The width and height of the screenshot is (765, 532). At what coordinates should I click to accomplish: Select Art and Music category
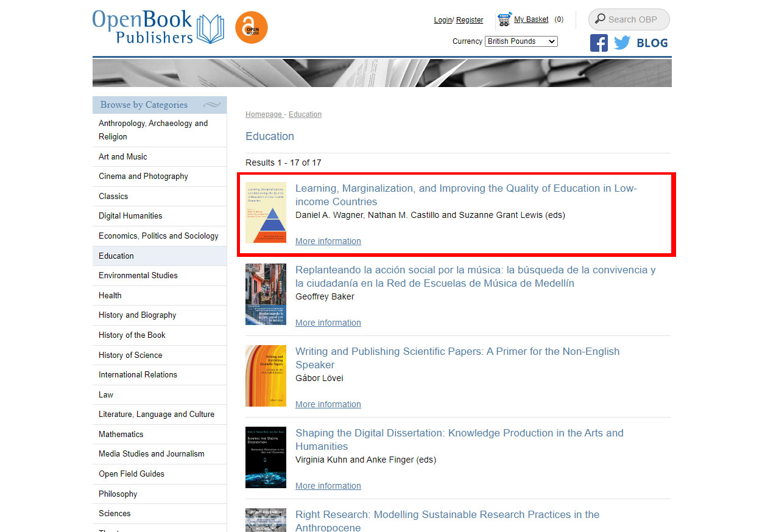click(160, 156)
